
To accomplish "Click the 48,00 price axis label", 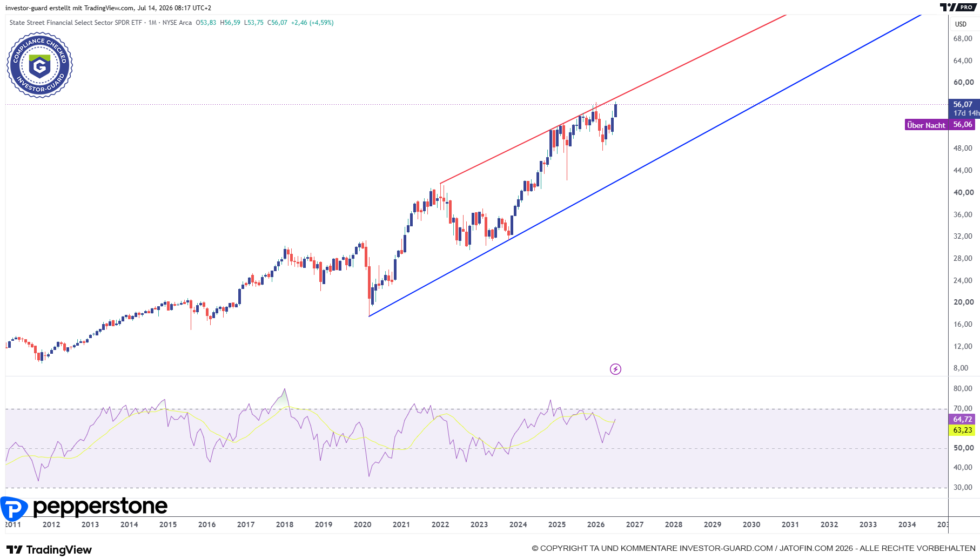I will pos(963,148).
